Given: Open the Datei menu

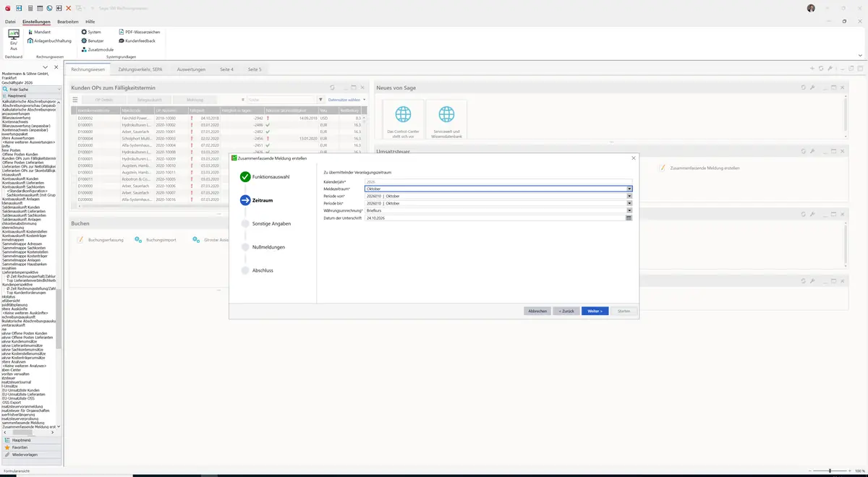Looking at the screenshot, I should coord(10,22).
